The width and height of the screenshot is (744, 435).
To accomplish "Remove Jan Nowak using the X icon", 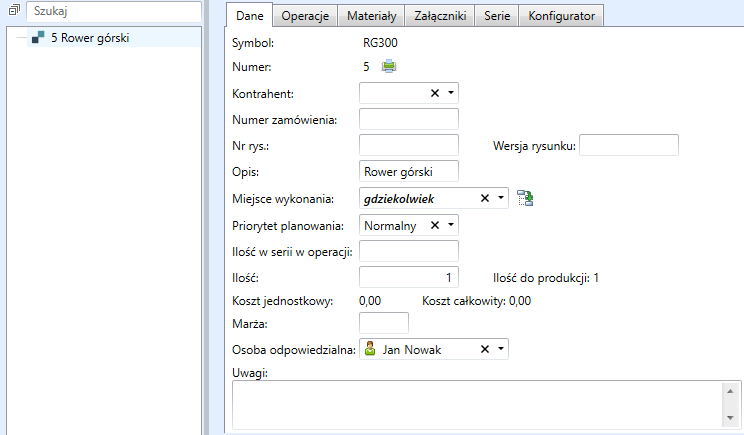I will pyautogui.click(x=485, y=349).
